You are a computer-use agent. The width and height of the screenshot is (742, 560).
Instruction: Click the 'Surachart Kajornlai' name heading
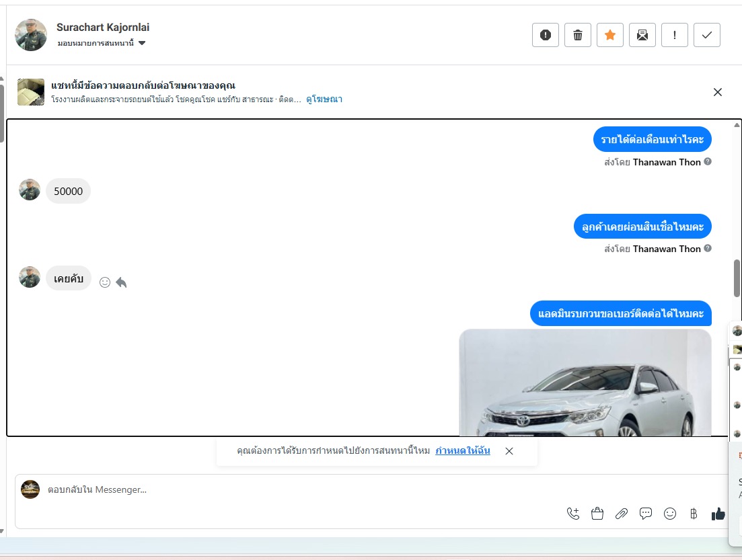pos(103,28)
